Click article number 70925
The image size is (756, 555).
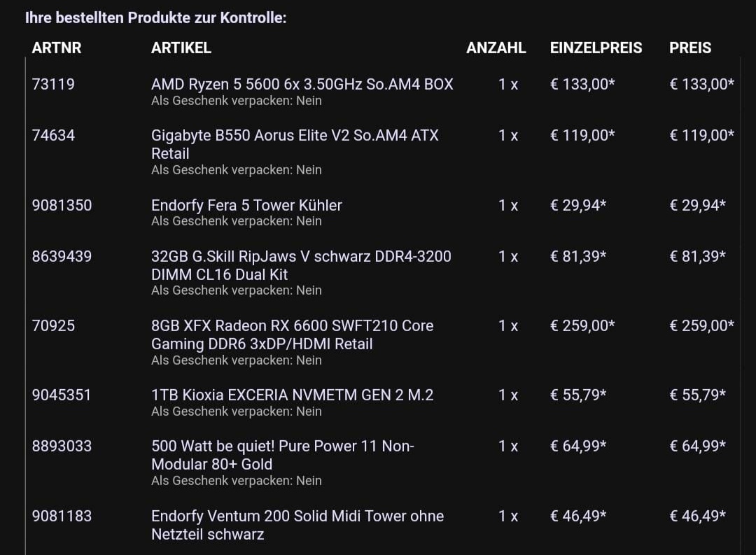coord(53,325)
